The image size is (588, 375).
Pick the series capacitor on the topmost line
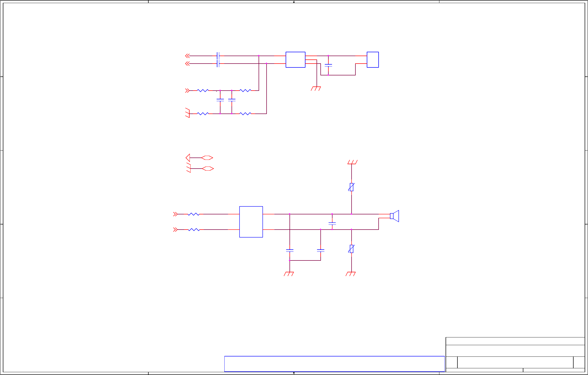218,56
